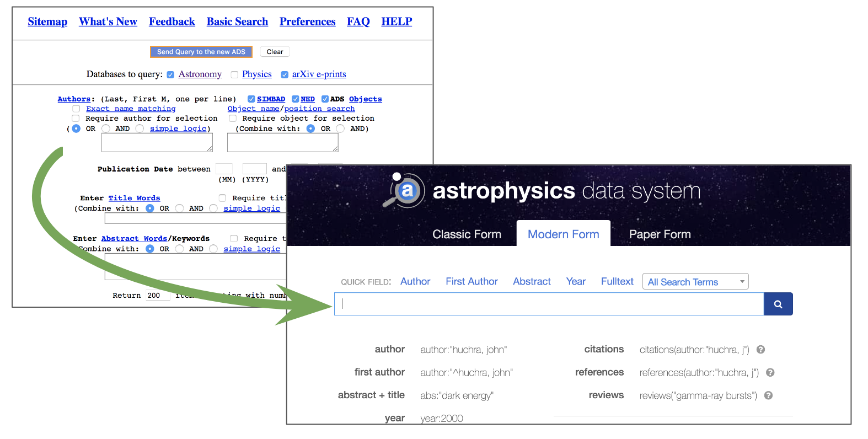This screenshot has width=868, height=439.
Task: Click into the modern search input box
Action: coord(549,304)
